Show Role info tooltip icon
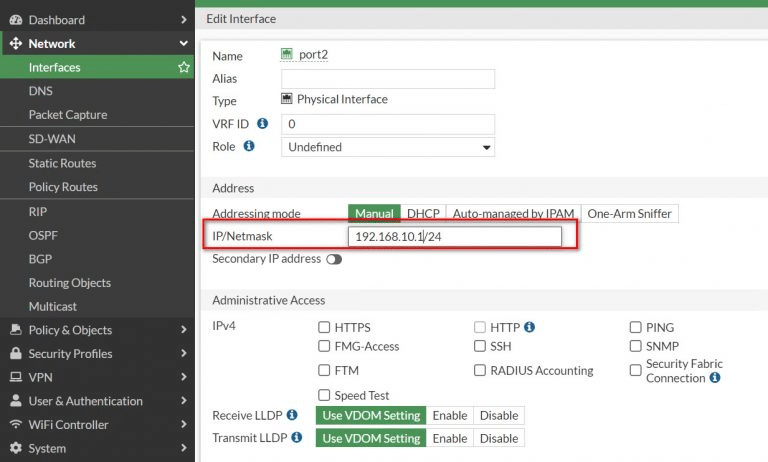This screenshot has width=768, height=462. click(249, 146)
